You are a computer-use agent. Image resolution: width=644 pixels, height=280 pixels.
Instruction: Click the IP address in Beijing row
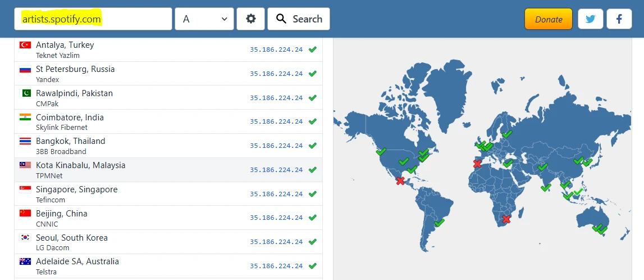276,218
